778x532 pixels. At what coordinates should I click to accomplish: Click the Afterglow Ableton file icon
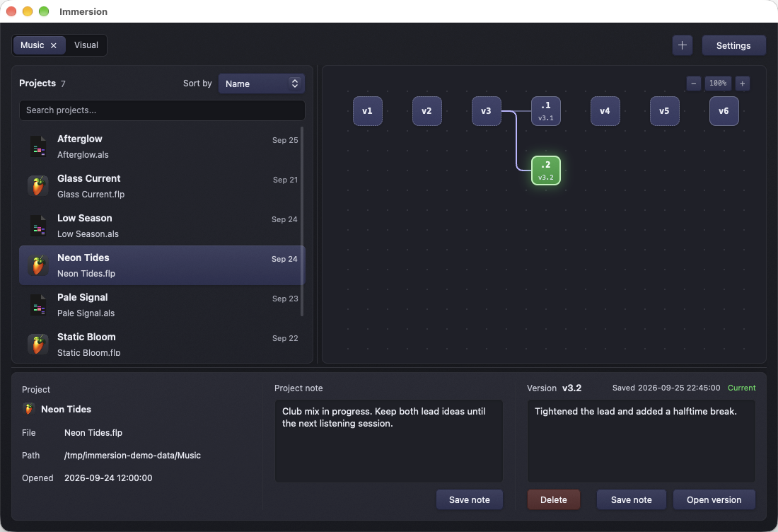pos(38,146)
